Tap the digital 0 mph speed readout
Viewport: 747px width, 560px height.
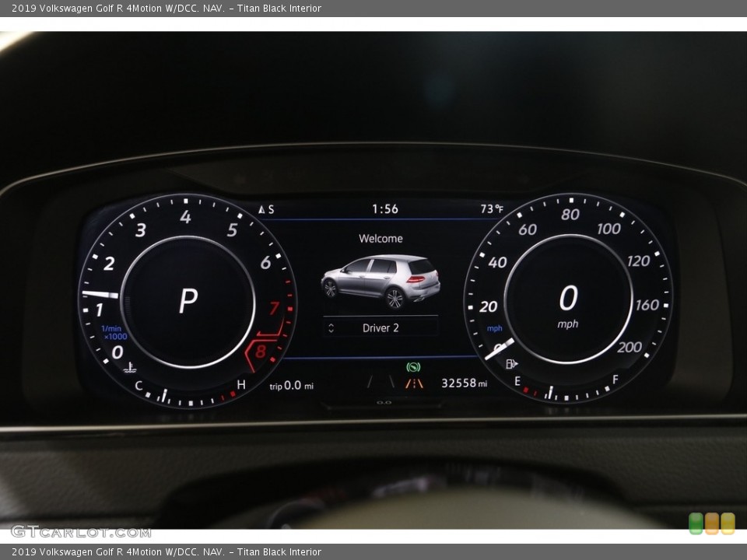pos(568,306)
